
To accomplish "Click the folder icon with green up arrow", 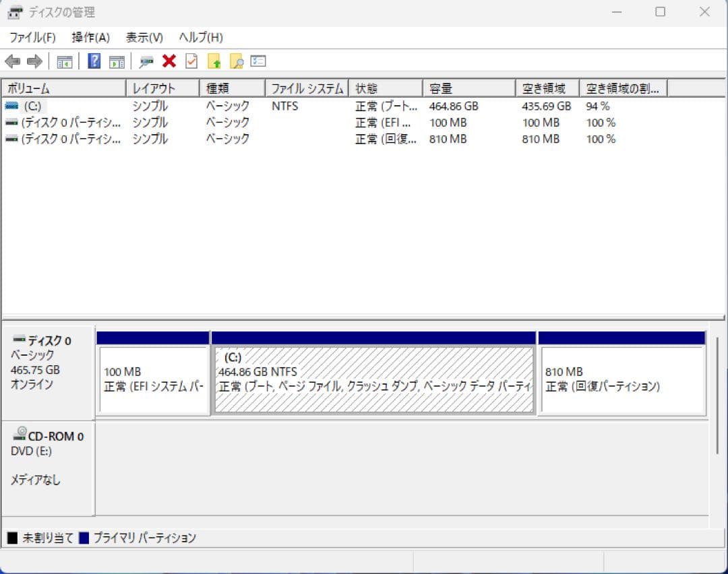I will pos(214,61).
